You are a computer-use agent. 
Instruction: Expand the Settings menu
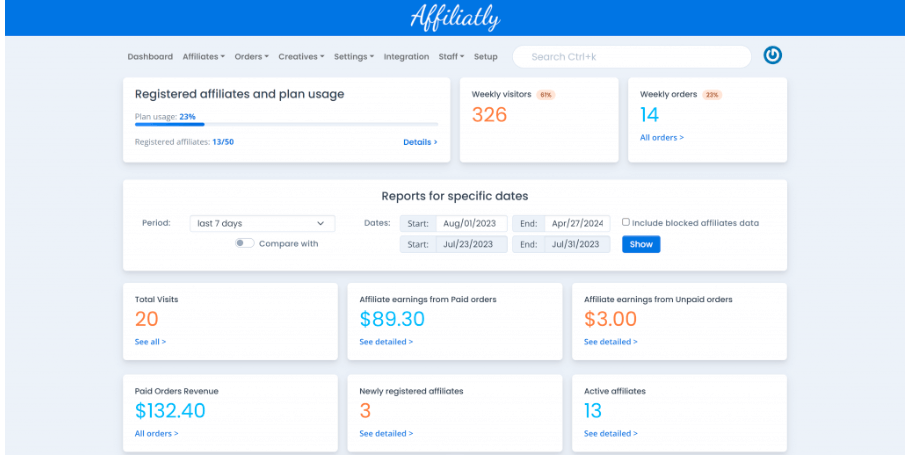tap(353, 57)
